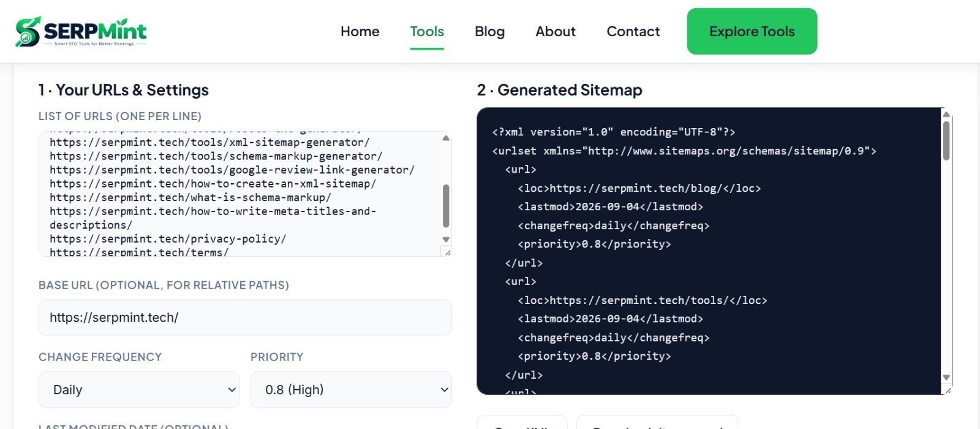Click the privacy-policy URL line
Viewport: 980px width, 429px height.
[x=168, y=238]
